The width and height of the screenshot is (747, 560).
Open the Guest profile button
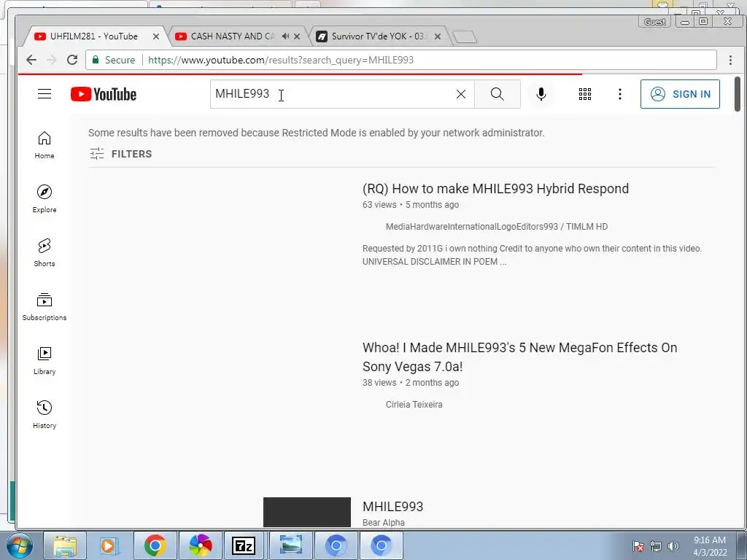point(654,22)
